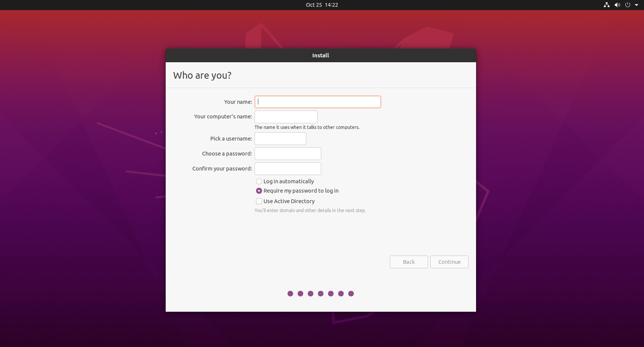Screen dimensions: 644x347
Task: Click the power icon in top bar
Action: click(628, 5)
